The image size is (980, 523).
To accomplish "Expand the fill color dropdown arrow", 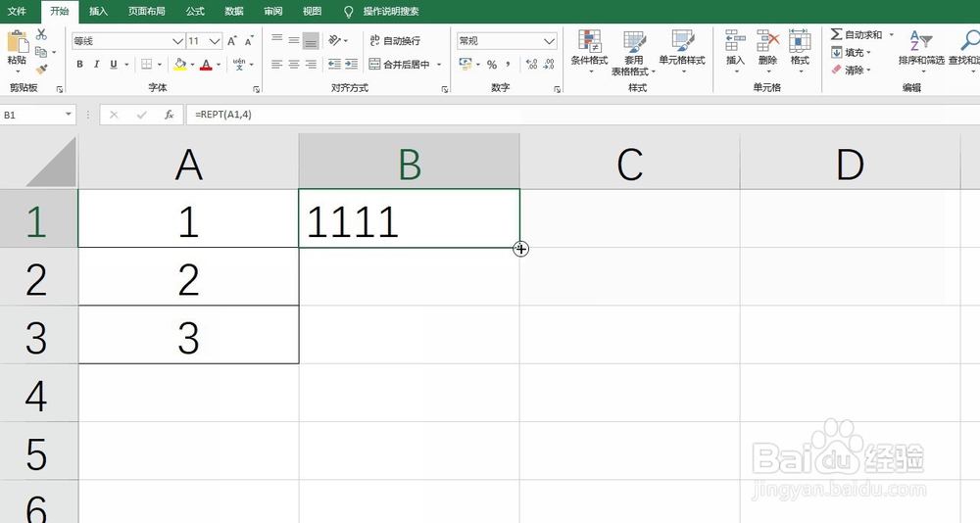I will 192,65.
